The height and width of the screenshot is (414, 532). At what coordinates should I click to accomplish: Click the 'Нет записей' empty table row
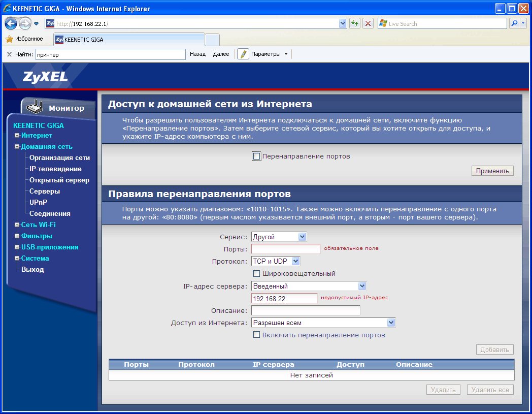(312, 375)
